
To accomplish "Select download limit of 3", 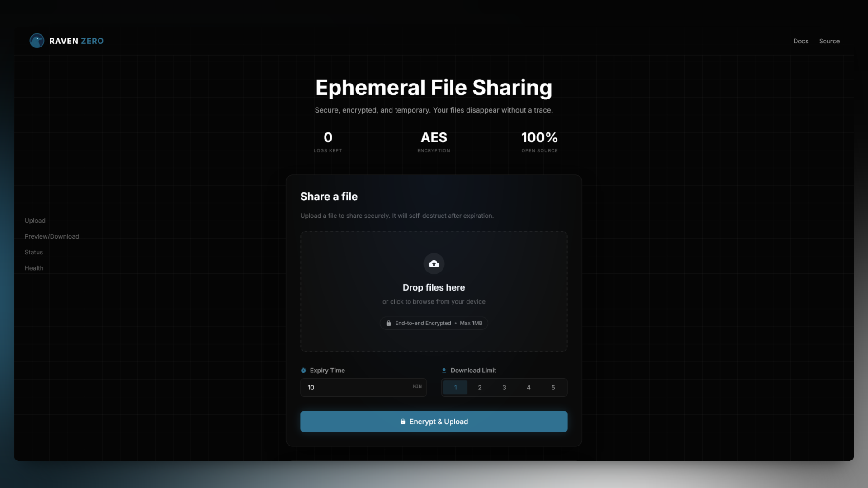I will 504,387.
